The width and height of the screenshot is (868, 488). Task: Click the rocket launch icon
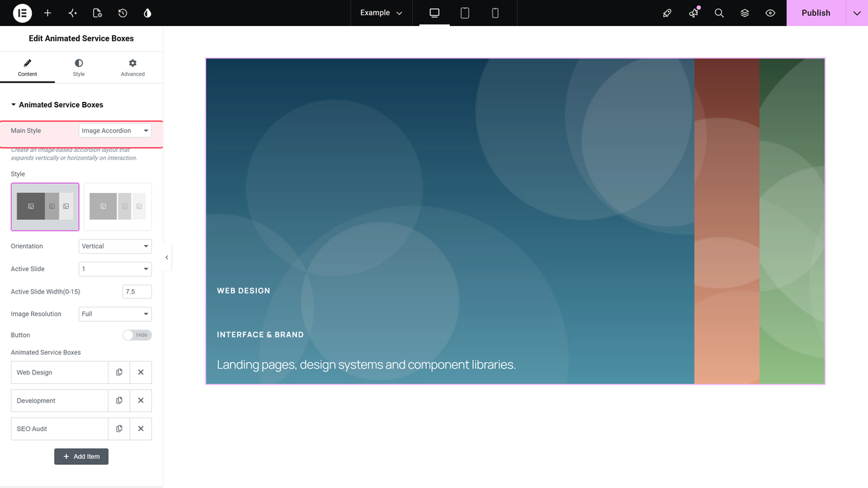668,13
